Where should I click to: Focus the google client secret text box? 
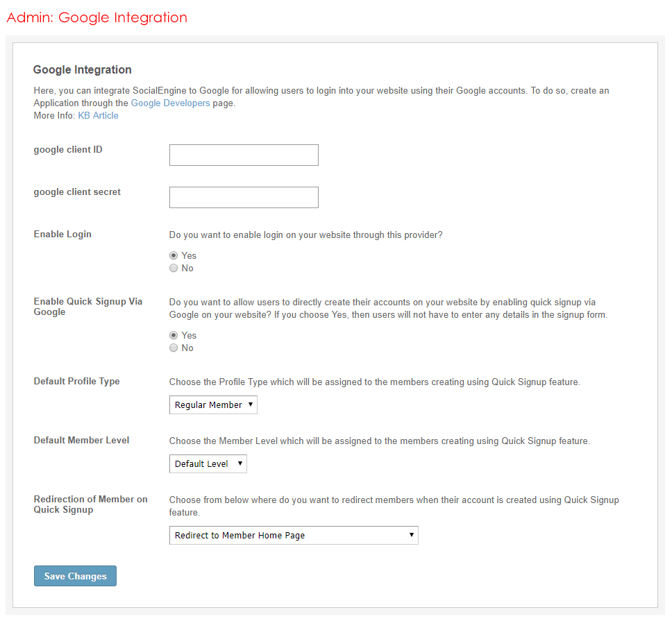pos(244,198)
